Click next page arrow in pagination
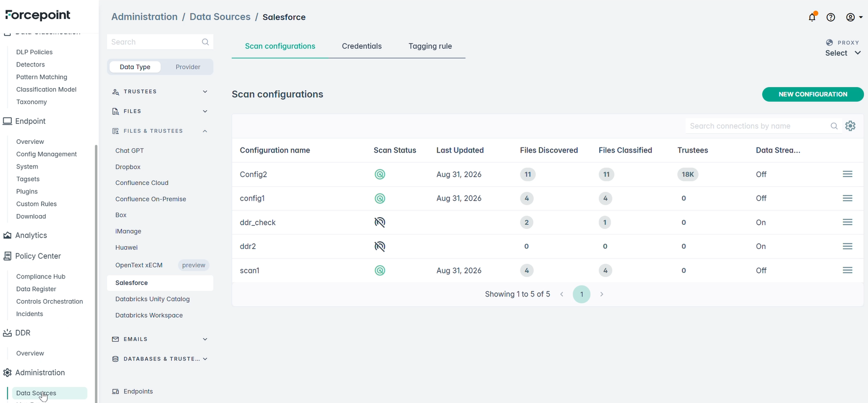 (x=601, y=294)
